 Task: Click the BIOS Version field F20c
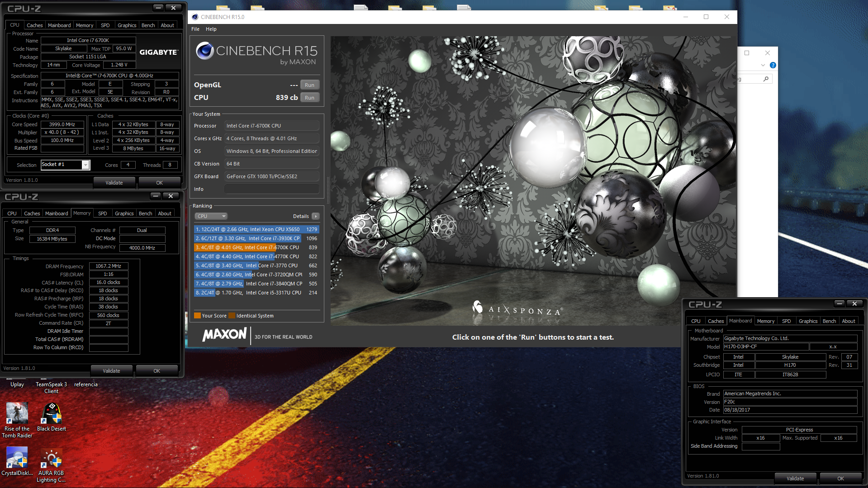[790, 402]
